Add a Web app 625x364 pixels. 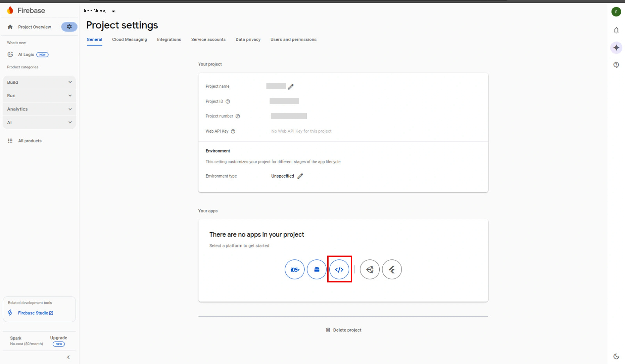tap(339, 269)
